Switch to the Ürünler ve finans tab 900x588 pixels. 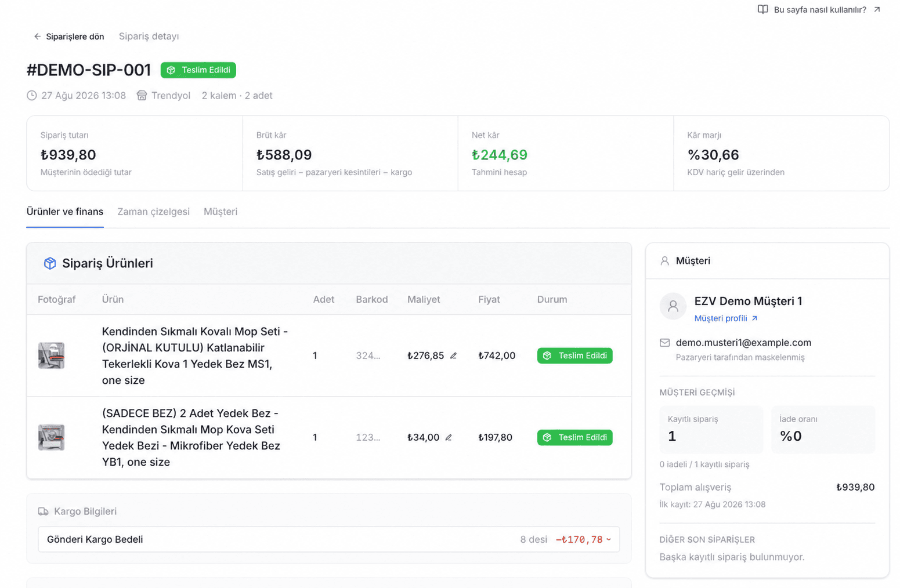pos(65,212)
